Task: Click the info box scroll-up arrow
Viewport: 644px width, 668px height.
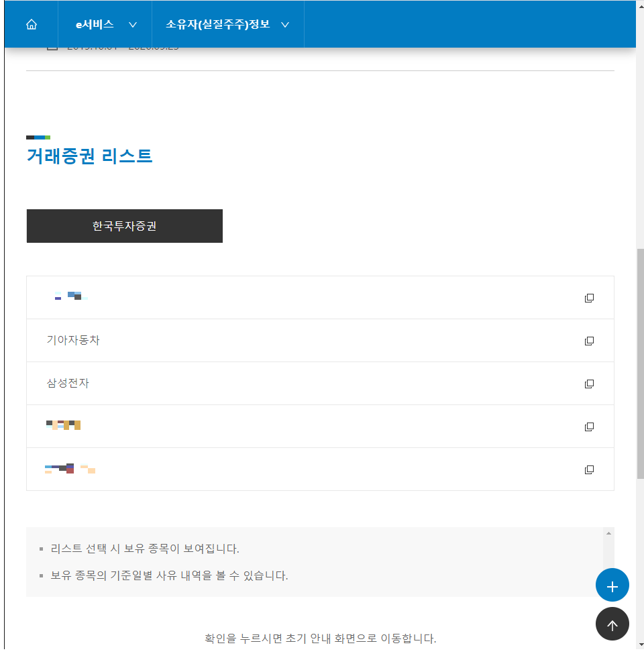Action: pyautogui.click(x=608, y=533)
